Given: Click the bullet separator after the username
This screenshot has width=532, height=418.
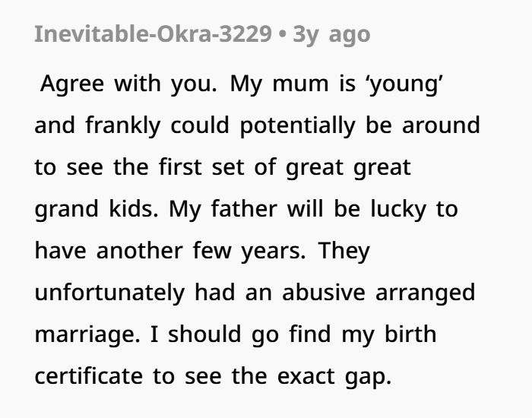Looking at the screenshot, I should click(x=283, y=35).
